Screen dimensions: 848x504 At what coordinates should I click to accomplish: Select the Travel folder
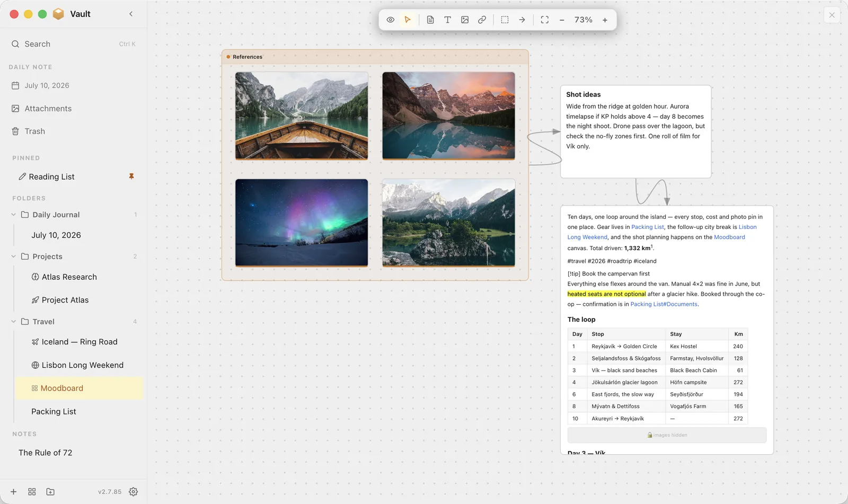(x=43, y=322)
